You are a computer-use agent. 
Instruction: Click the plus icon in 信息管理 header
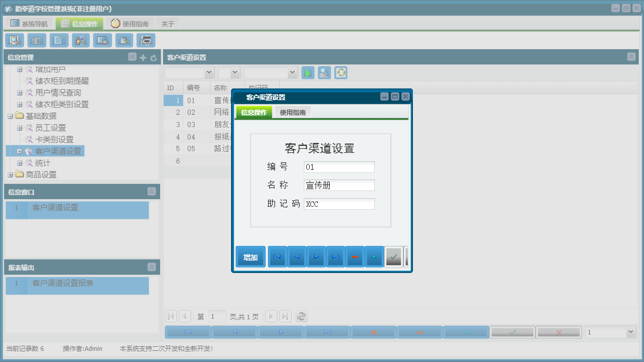tap(143, 58)
